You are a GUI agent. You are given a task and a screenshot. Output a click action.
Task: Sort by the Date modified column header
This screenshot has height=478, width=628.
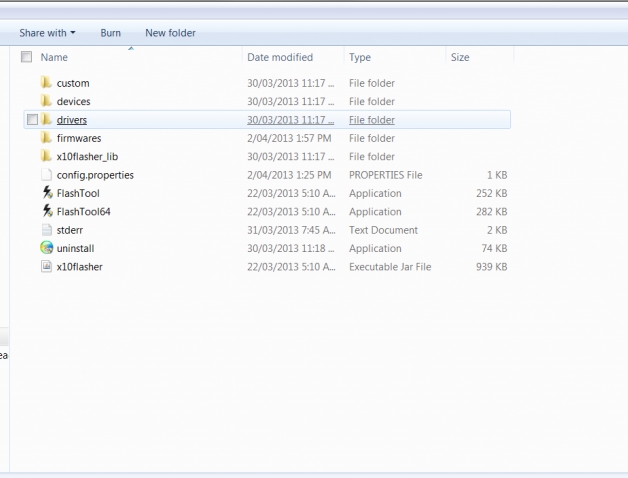pos(280,57)
